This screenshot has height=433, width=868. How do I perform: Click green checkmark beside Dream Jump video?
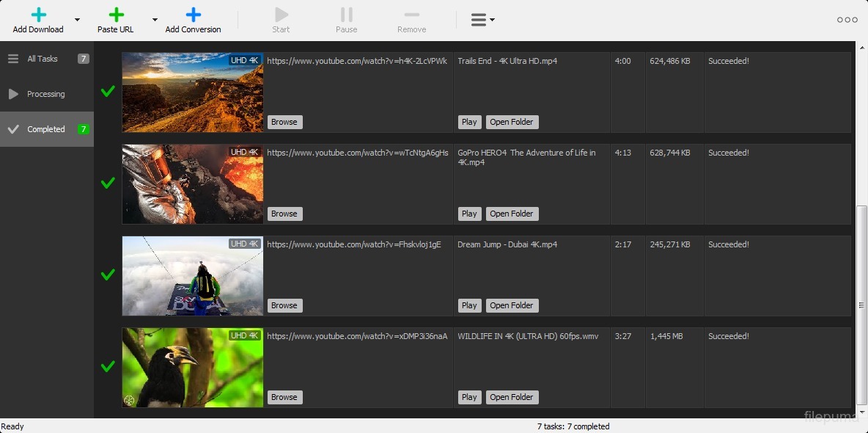point(108,274)
